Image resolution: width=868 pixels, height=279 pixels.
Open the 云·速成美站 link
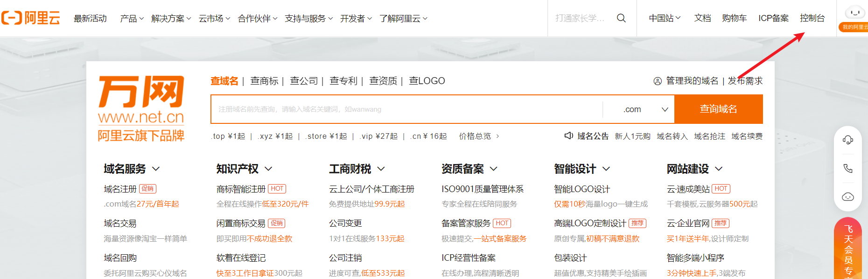(688, 189)
